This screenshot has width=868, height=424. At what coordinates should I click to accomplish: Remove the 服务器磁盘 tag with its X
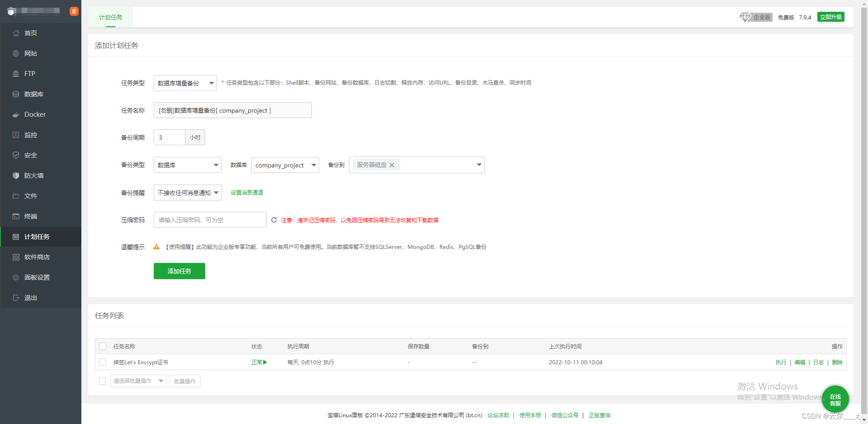coord(392,165)
